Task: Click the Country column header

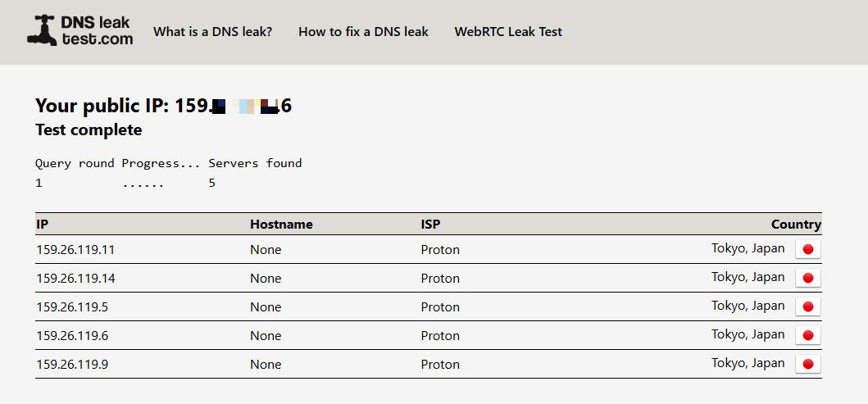Action: coord(795,225)
